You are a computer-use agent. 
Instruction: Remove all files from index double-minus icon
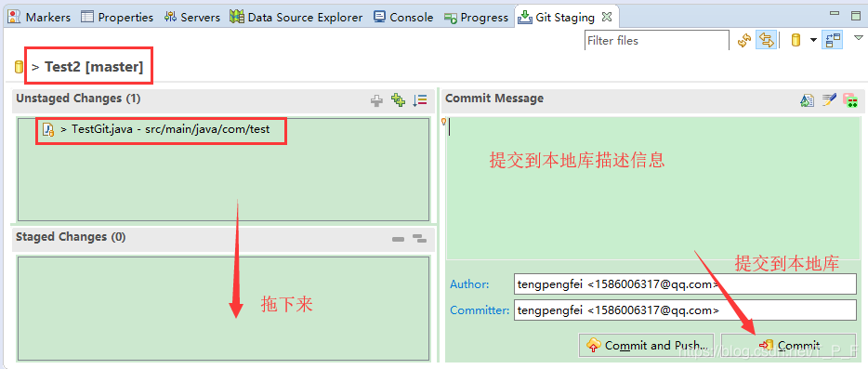pyautogui.click(x=420, y=239)
